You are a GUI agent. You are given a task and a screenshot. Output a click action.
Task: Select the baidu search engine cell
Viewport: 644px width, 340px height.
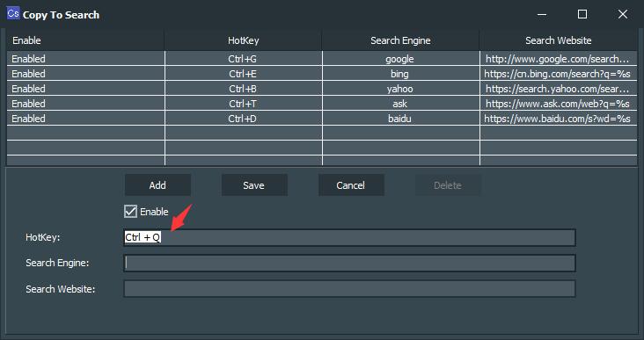click(400, 119)
